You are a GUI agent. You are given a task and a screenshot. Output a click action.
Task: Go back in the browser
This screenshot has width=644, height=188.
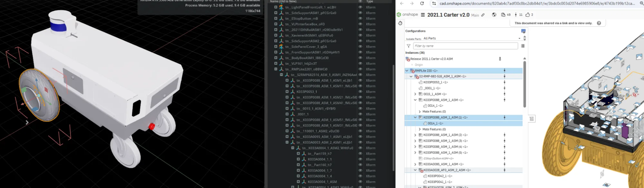[x=402, y=4]
